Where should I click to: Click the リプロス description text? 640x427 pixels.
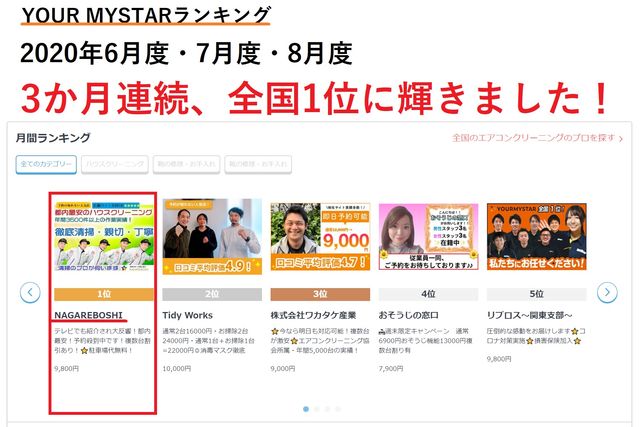click(536, 336)
